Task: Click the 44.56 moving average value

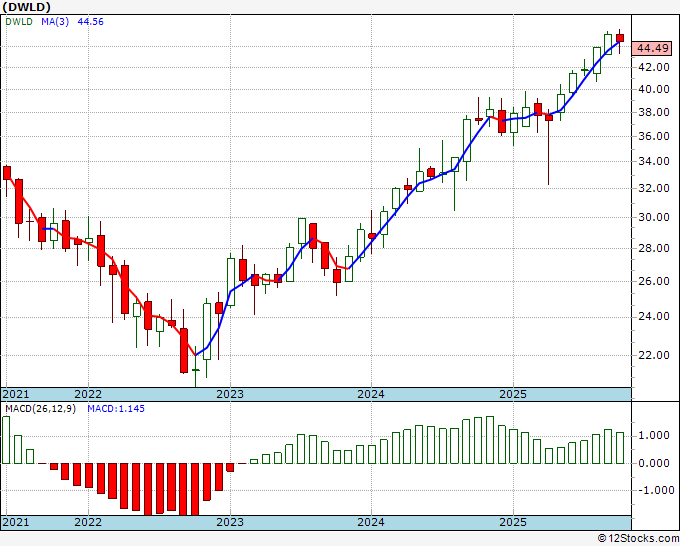Action: (90, 22)
